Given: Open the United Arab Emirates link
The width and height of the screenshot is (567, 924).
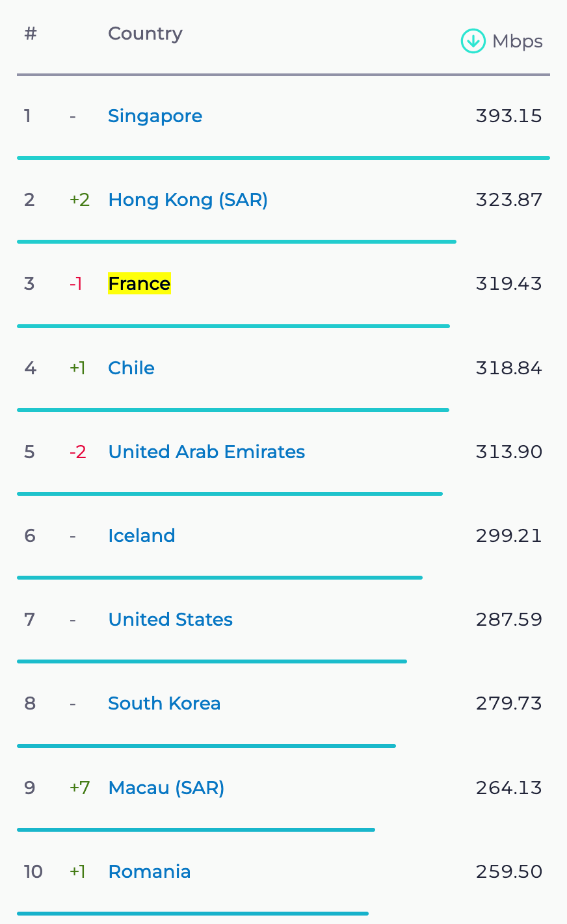Looking at the screenshot, I should point(207,452).
